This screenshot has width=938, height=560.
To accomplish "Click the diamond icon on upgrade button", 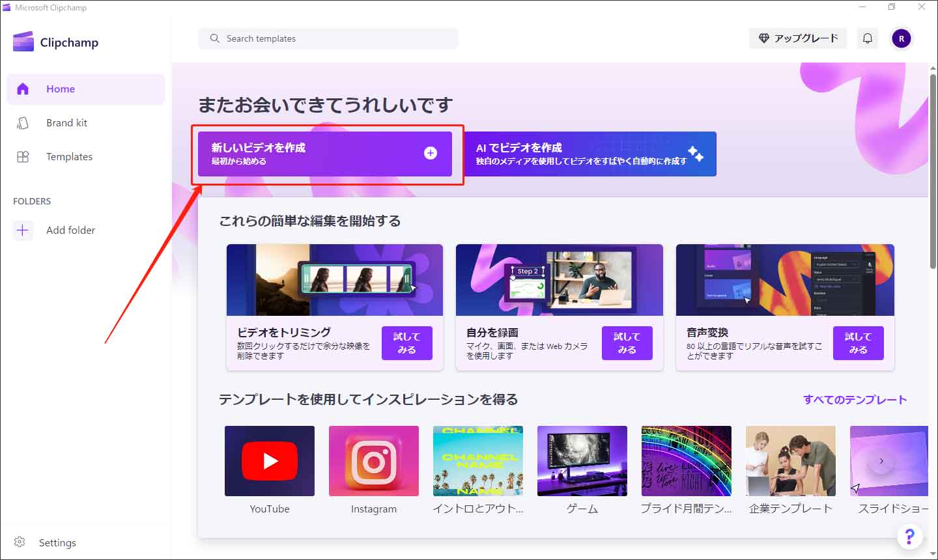I will [x=764, y=38].
